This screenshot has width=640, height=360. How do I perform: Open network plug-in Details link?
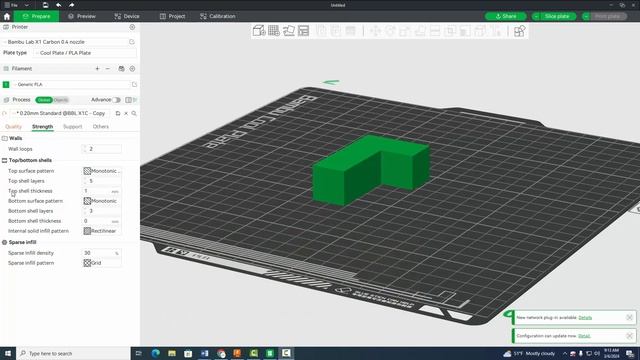pos(585,318)
